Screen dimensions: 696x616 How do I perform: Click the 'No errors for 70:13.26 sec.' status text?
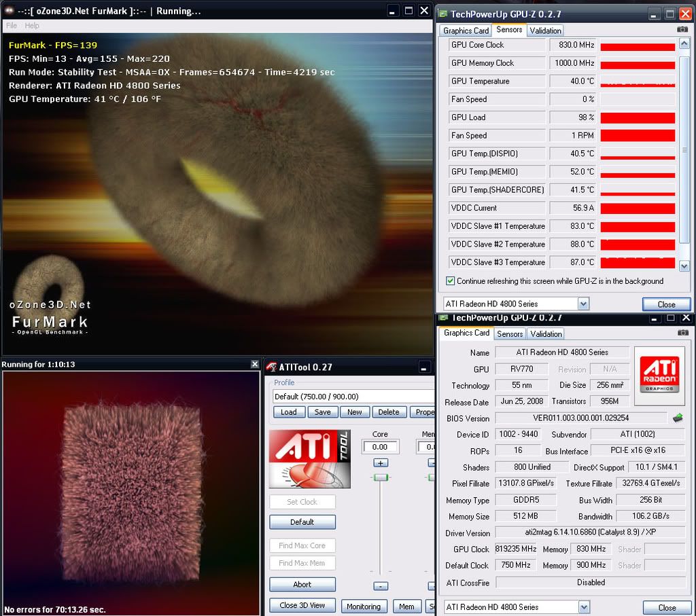(55, 609)
